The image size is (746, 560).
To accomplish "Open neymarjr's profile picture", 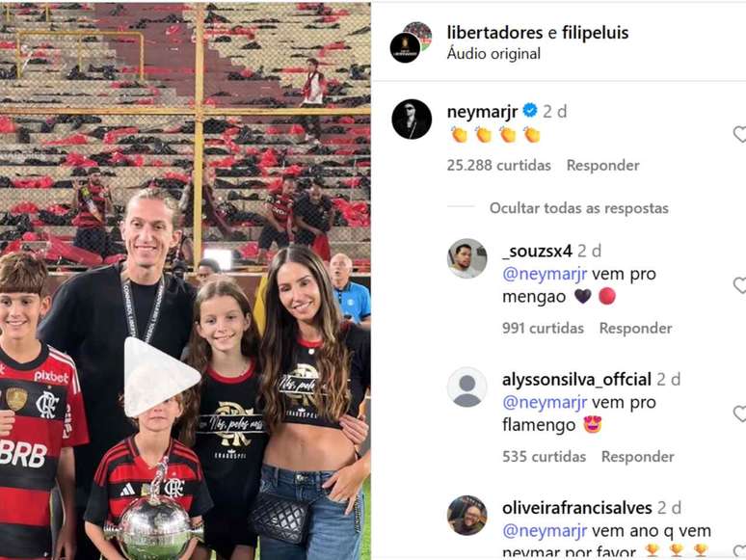I will click(412, 119).
